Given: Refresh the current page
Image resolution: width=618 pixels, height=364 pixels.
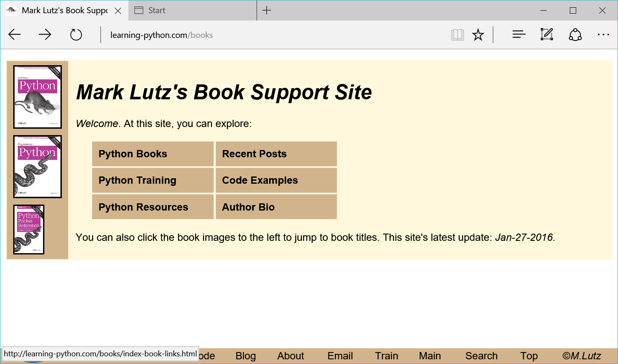Looking at the screenshot, I should (x=76, y=35).
